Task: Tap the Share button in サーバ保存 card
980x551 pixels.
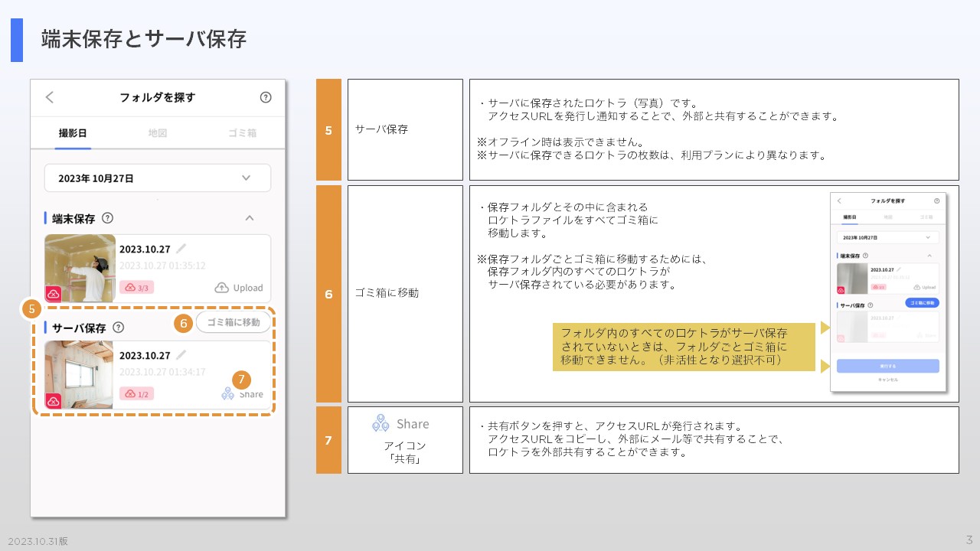Action: point(242,394)
